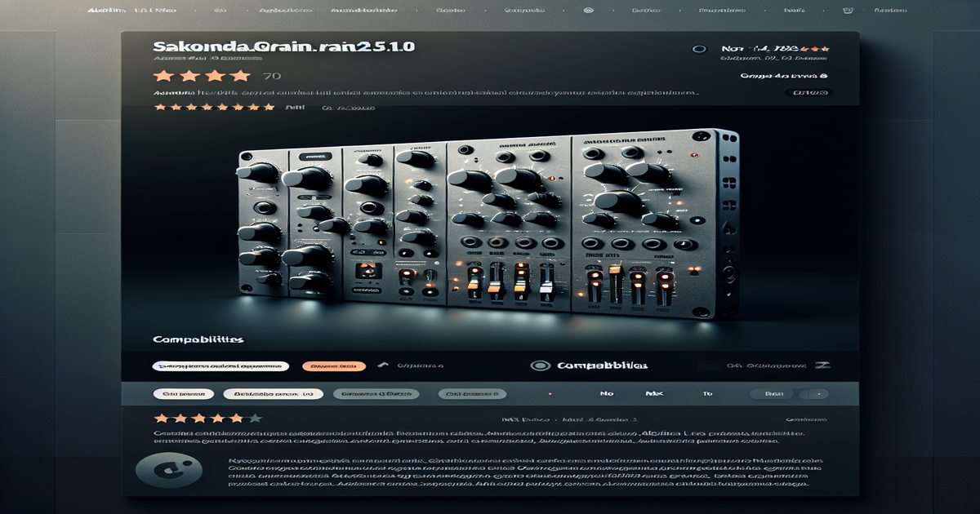This screenshot has height=514, width=980.
Task: Click the four-star rating under the product title
Action: 202,76
